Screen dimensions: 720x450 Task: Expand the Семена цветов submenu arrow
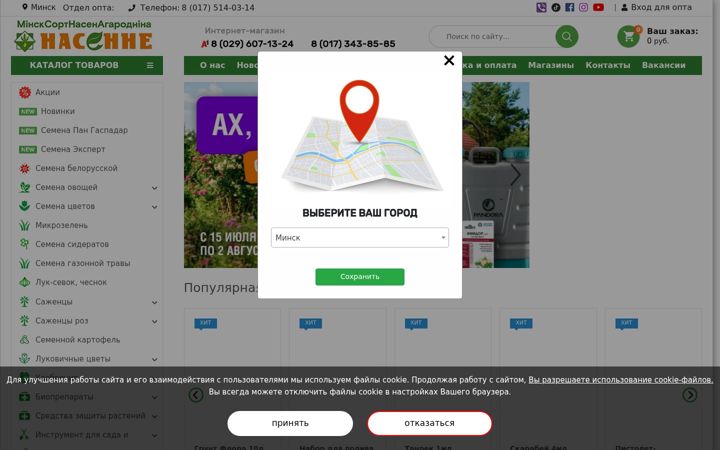(x=155, y=207)
